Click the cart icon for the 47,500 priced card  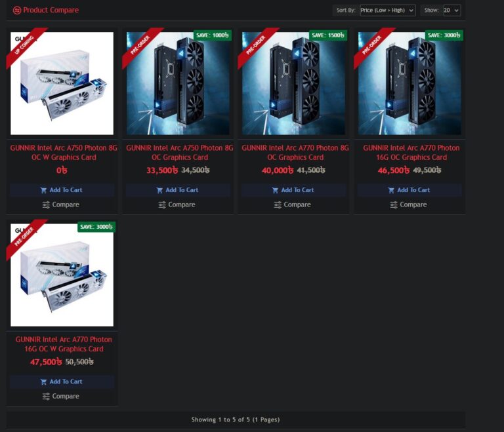(x=43, y=382)
